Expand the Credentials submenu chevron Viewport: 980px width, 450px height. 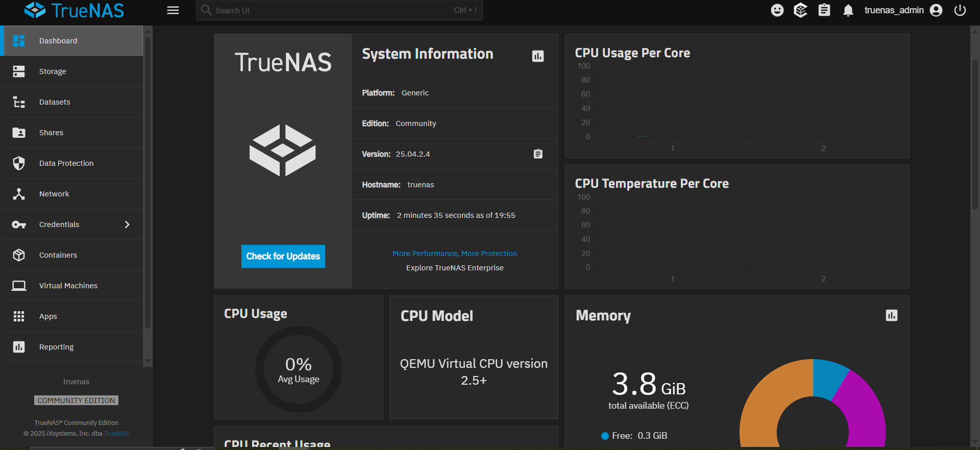point(127,224)
